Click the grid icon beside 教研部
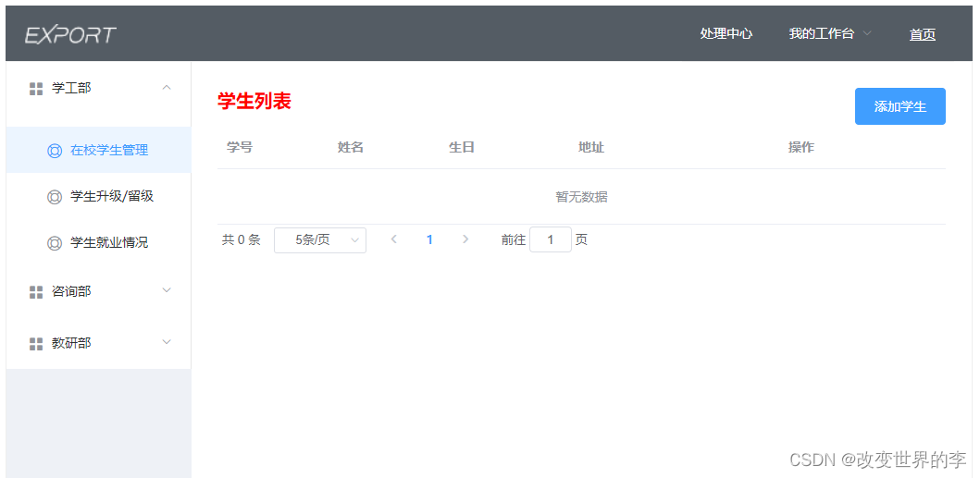980x478 pixels. pos(36,344)
